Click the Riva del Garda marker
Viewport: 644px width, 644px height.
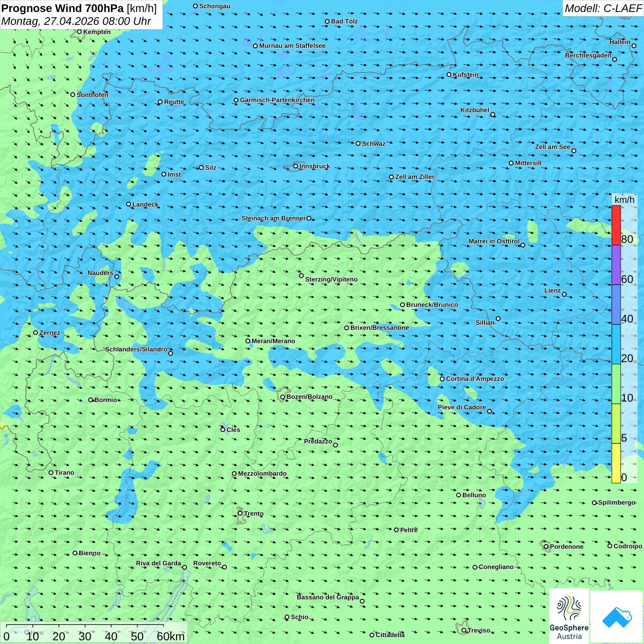[185, 567]
